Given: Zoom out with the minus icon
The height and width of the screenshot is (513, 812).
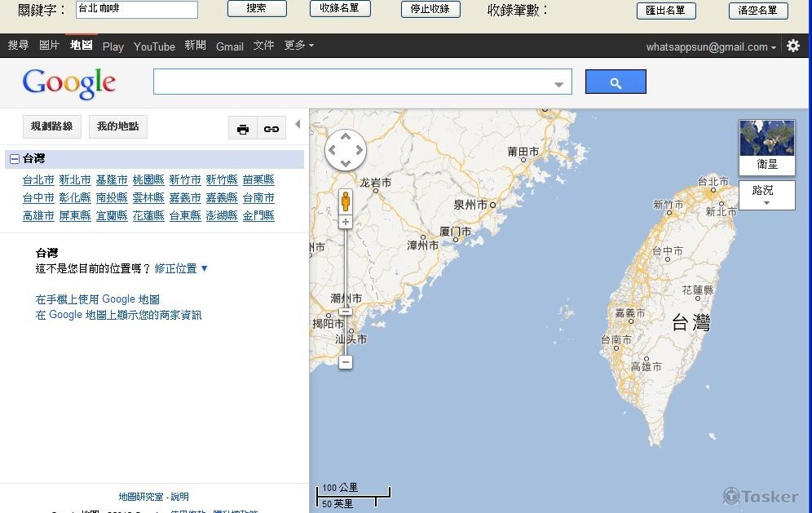Looking at the screenshot, I should [x=346, y=362].
